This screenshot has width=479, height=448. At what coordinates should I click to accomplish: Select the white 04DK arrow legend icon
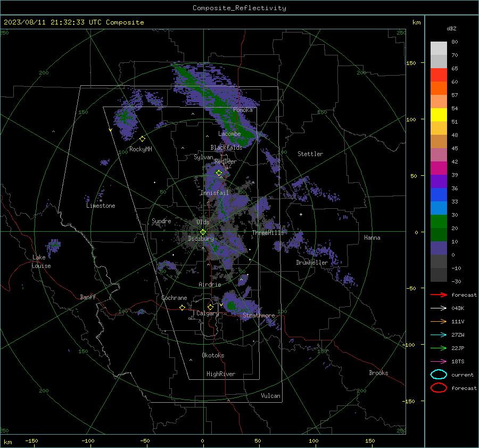(x=439, y=308)
